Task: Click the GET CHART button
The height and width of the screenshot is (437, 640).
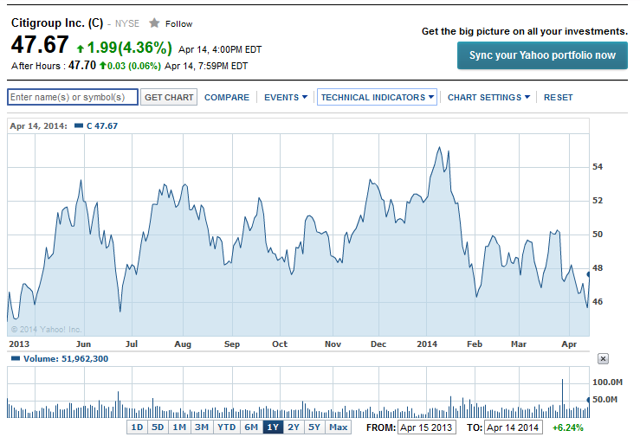Action: pyautogui.click(x=169, y=97)
